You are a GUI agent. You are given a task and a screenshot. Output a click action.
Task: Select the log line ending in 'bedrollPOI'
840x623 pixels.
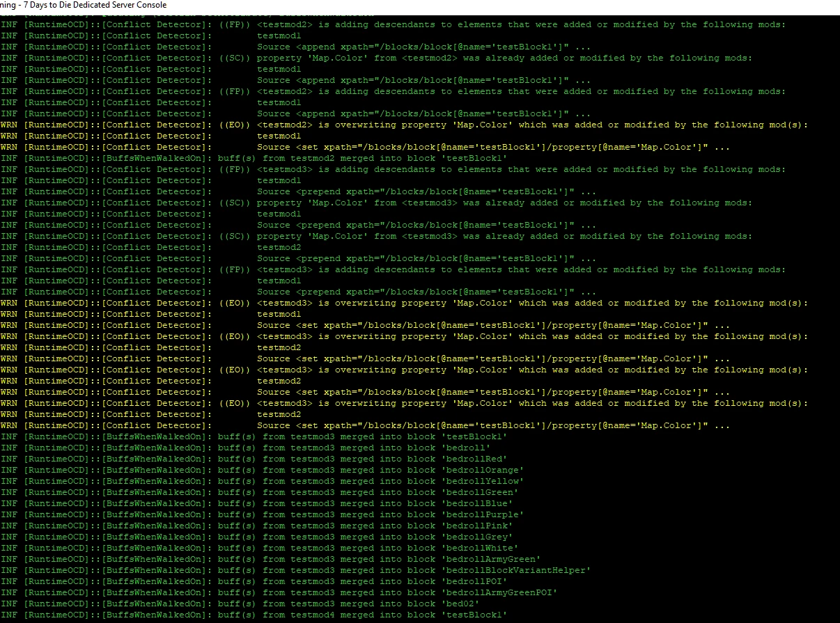tap(254, 581)
